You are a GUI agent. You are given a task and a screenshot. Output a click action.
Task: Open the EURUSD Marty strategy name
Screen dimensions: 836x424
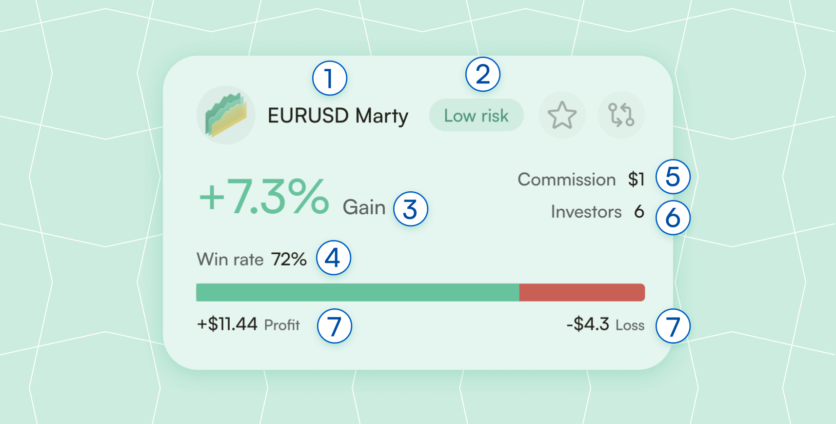pos(338,116)
